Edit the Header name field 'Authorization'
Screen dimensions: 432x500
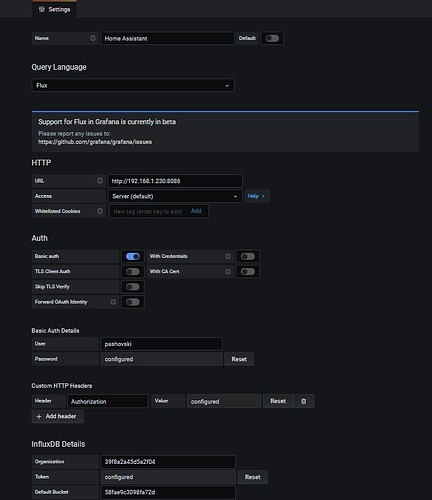pos(107,401)
